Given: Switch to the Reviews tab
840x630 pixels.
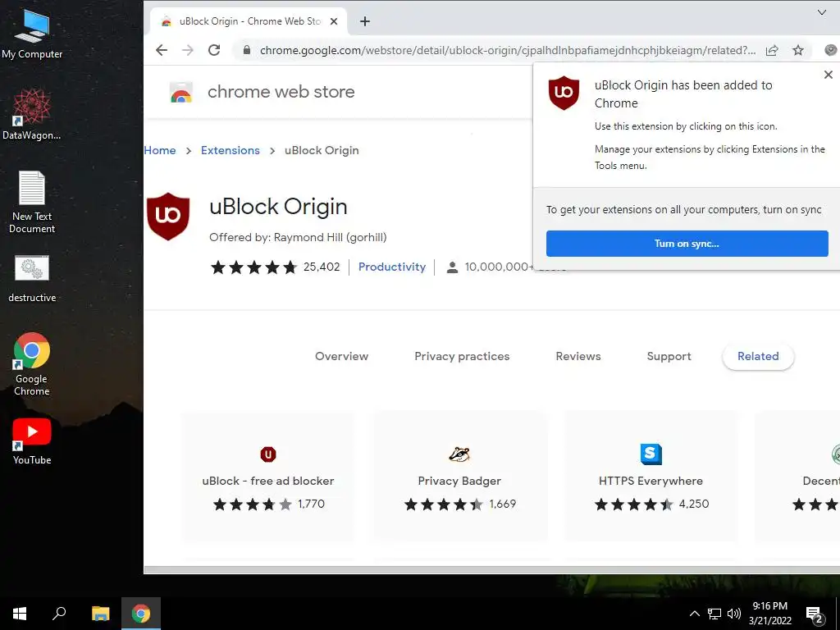Looking at the screenshot, I should 578,356.
